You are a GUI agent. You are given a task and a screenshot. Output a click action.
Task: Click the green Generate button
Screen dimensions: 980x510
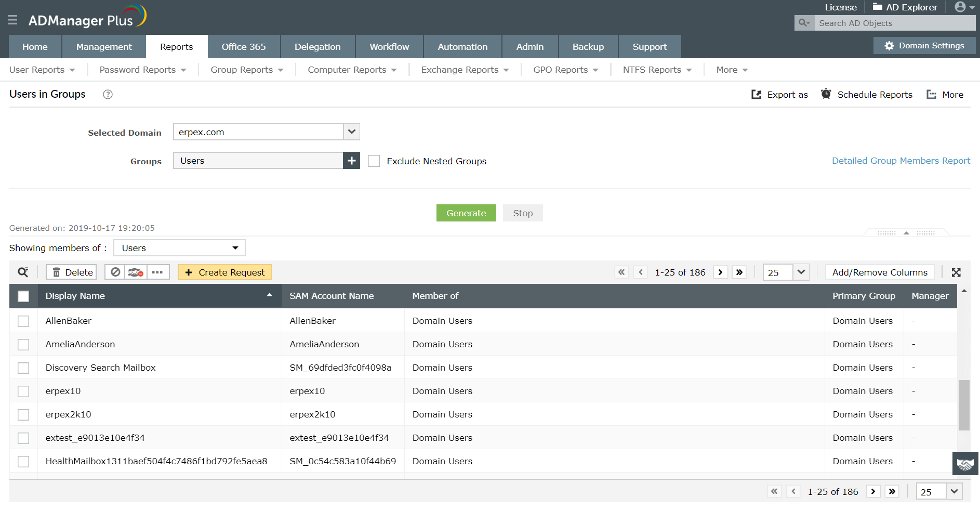(466, 213)
